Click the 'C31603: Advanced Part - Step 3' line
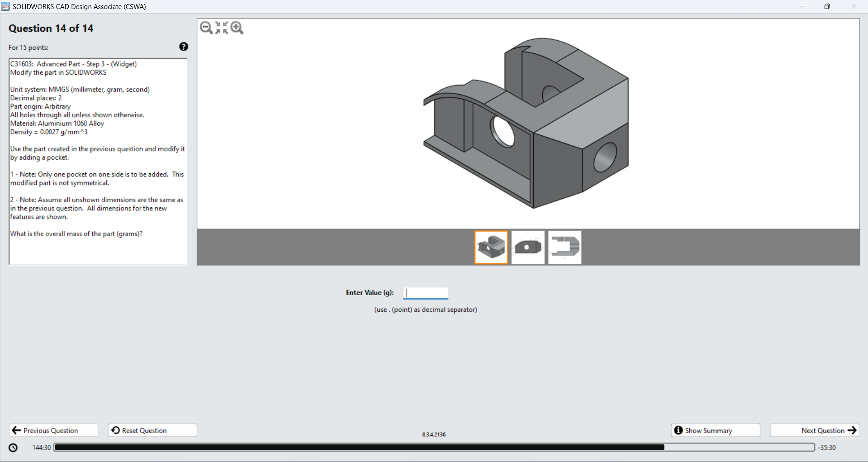Image resolution: width=868 pixels, height=462 pixels. click(73, 64)
